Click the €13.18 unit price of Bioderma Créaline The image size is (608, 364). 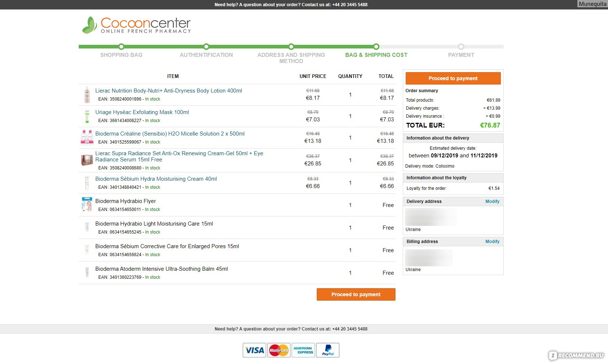pyautogui.click(x=313, y=141)
